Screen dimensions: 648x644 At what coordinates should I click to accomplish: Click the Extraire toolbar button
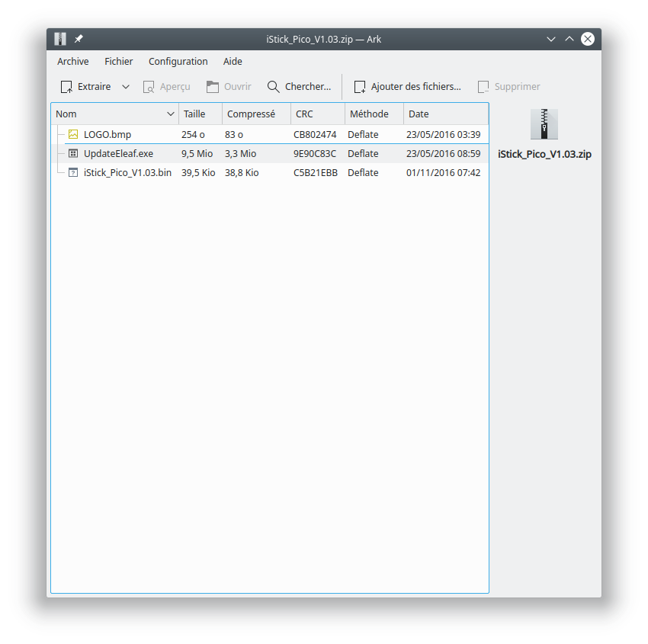pyautogui.click(x=86, y=87)
